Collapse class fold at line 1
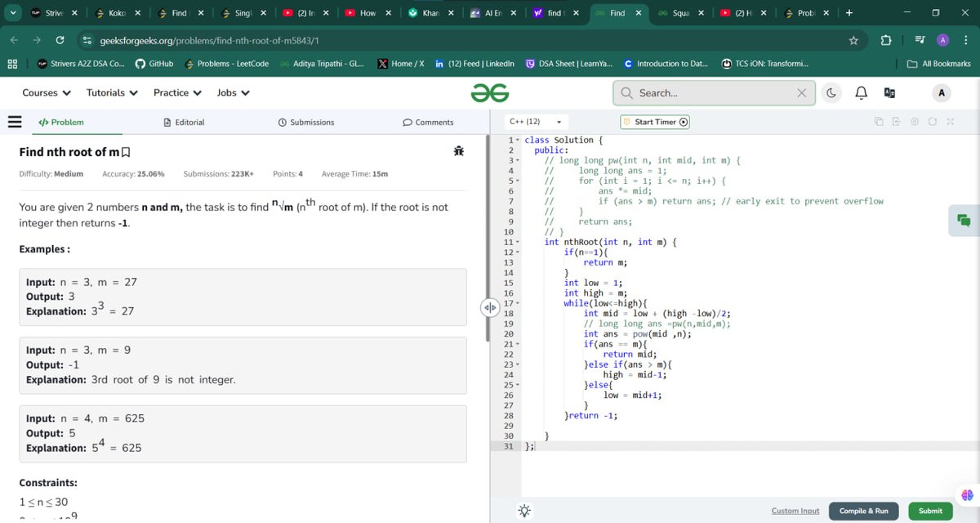Image resolution: width=980 pixels, height=523 pixels. coord(517,141)
